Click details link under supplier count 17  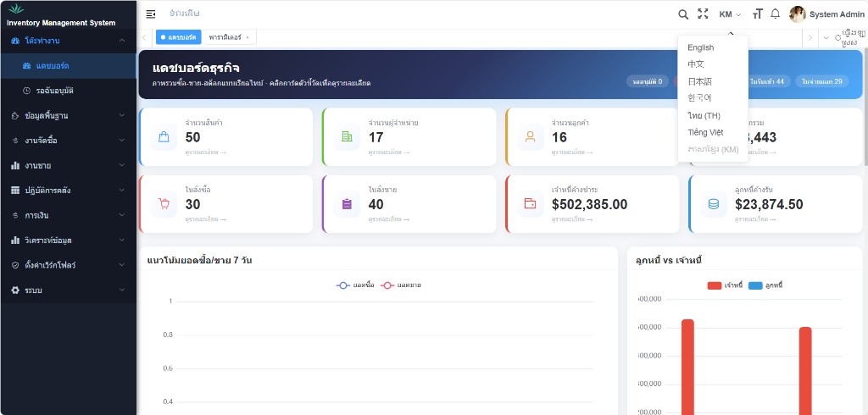[x=389, y=152]
